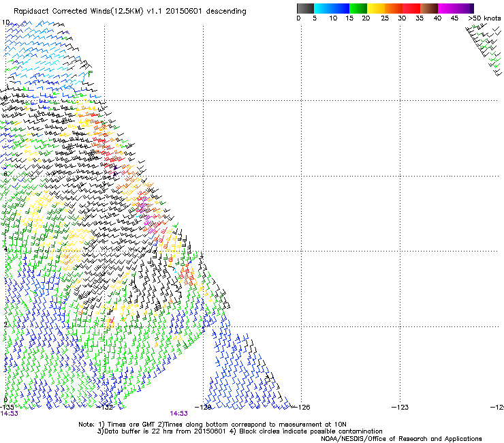Viewport: 504px width, 443px height.
Task: Click the gray 0-5 knots legend swatch
Action: 305,8
